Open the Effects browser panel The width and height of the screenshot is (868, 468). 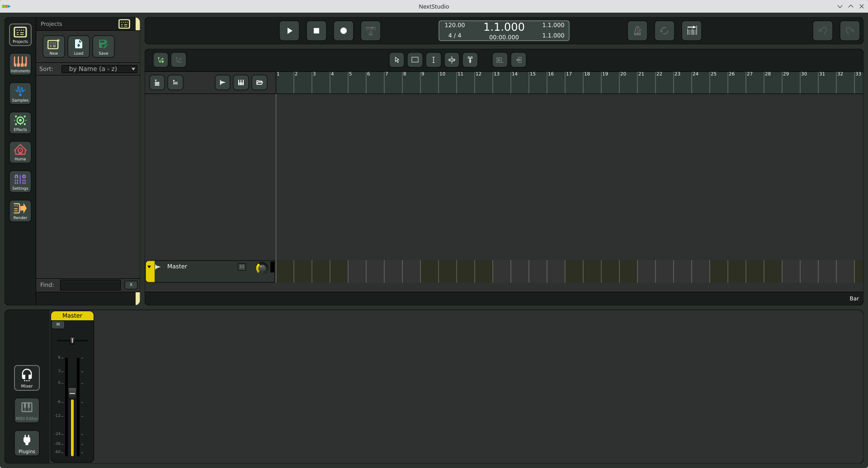tap(20, 122)
